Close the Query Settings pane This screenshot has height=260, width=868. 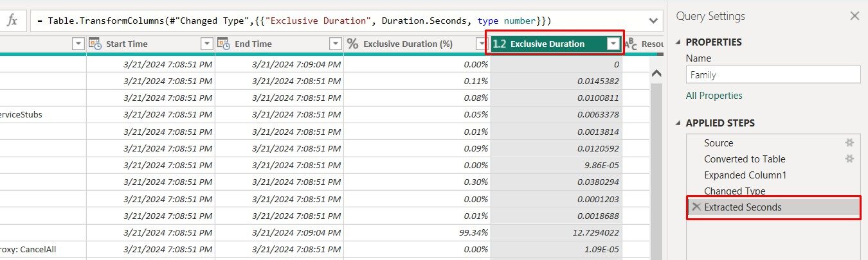click(x=854, y=16)
